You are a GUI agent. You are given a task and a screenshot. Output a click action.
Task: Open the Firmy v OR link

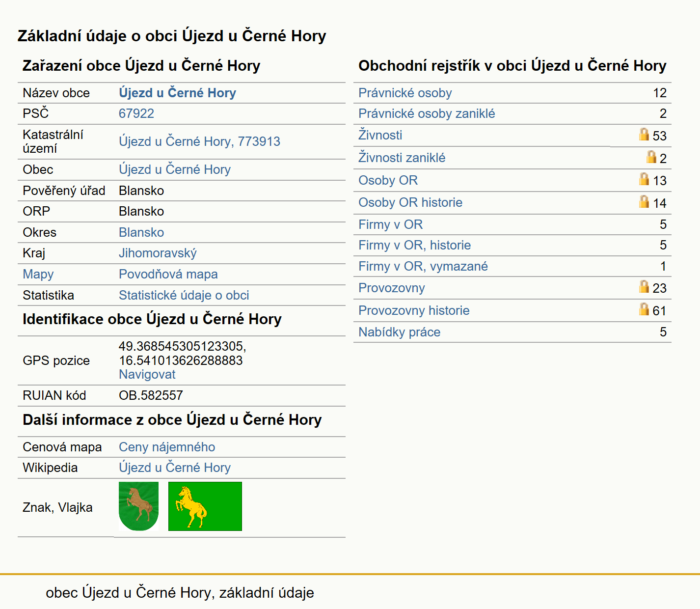[x=391, y=224]
